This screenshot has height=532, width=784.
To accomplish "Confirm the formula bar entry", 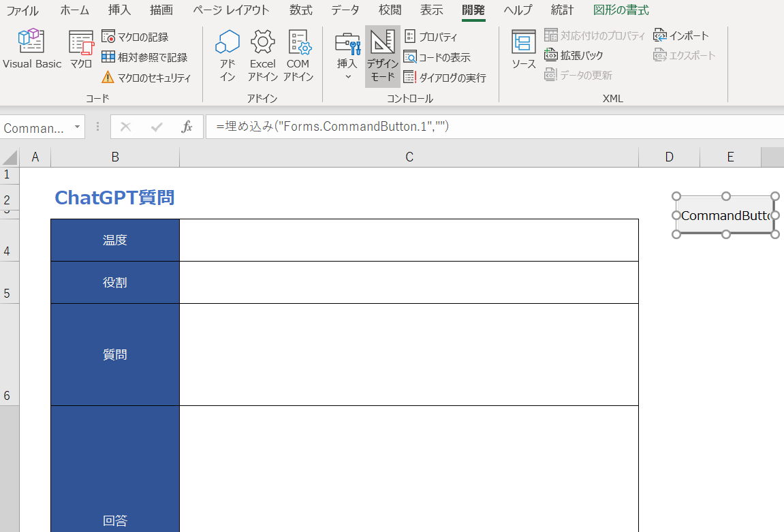I will point(157,127).
